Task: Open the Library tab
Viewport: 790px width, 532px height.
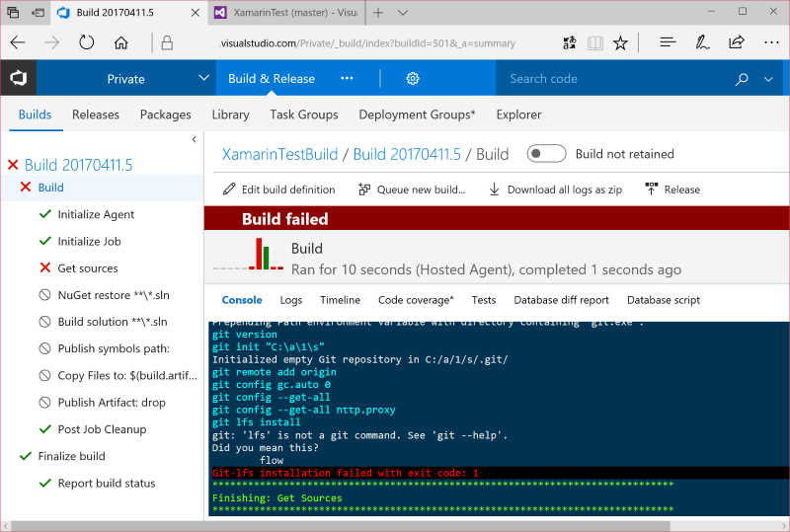Action: point(230,114)
